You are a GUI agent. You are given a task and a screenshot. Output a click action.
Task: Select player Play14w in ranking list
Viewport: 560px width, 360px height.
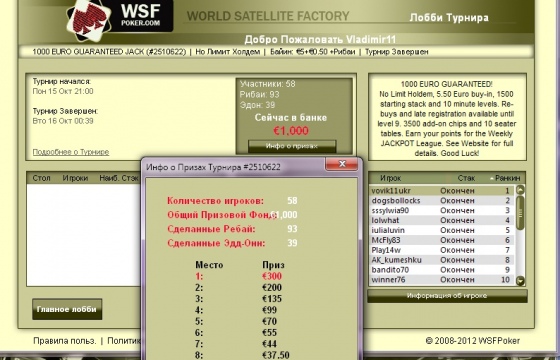[x=441, y=250]
